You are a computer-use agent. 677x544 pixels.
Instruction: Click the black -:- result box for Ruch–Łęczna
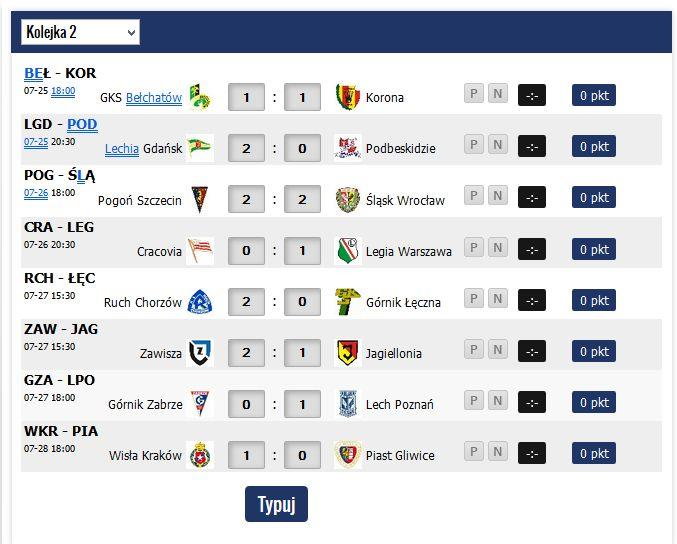coord(531,300)
